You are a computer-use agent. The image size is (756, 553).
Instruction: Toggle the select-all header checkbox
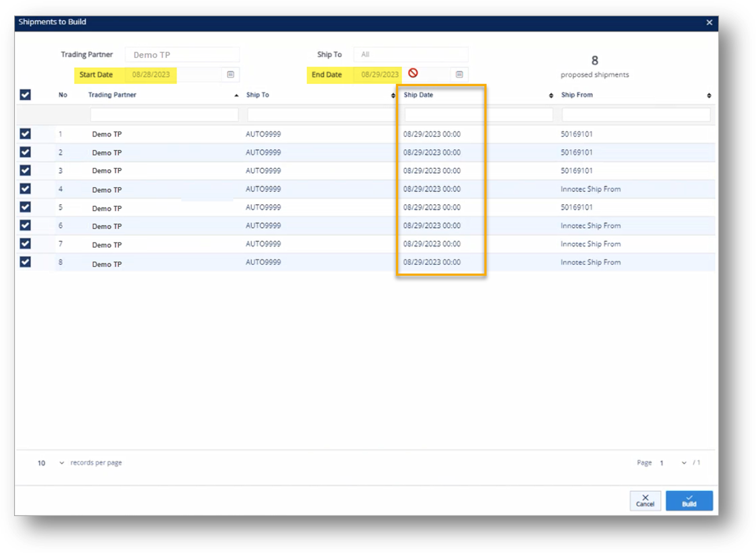(x=26, y=95)
